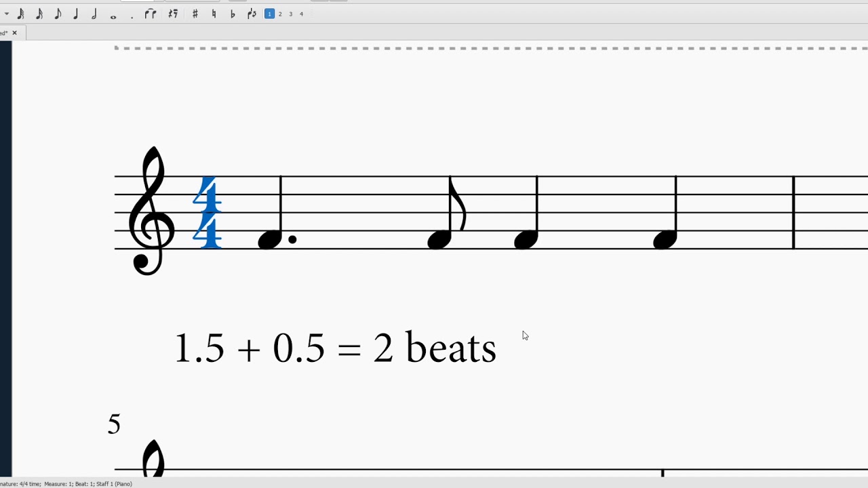Apply the flat accidental

click(x=233, y=14)
